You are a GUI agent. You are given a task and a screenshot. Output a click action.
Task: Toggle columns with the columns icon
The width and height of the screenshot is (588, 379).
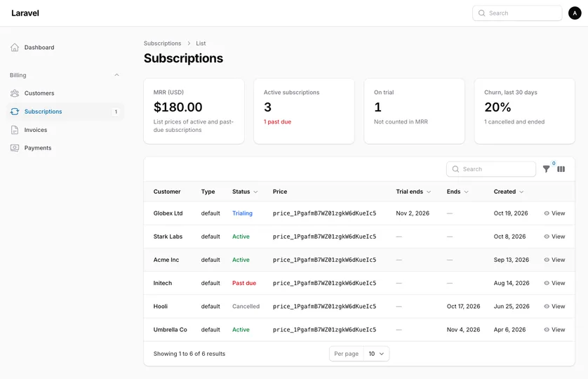click(x=561, y=169)
